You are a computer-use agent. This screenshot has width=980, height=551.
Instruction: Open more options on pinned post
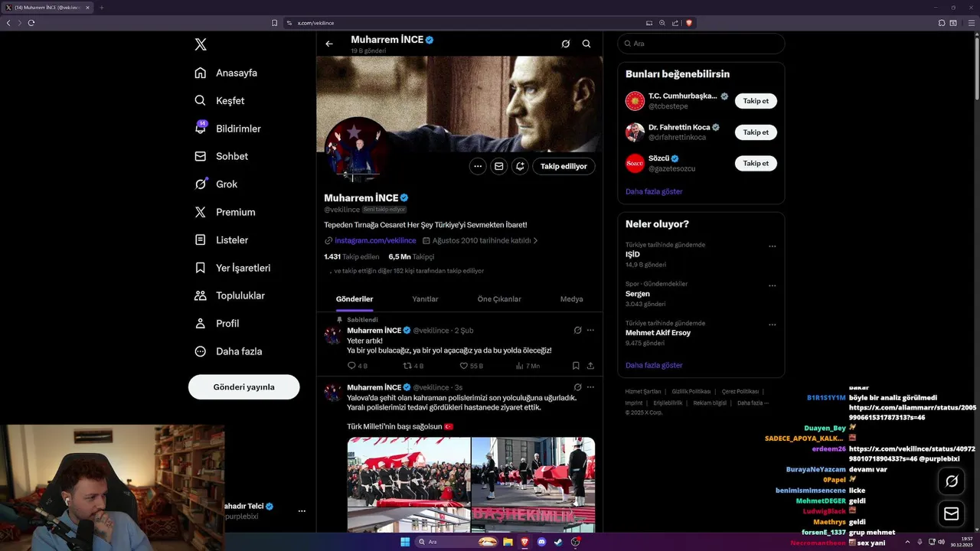(x=590, y=331)
